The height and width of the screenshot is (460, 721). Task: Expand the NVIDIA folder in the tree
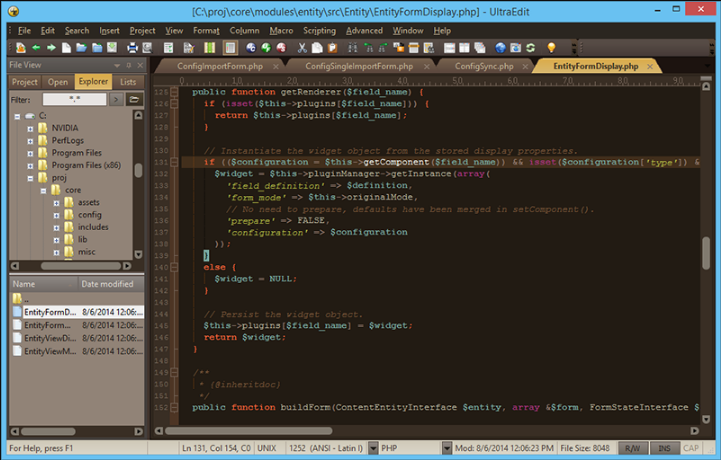[31, 128]
